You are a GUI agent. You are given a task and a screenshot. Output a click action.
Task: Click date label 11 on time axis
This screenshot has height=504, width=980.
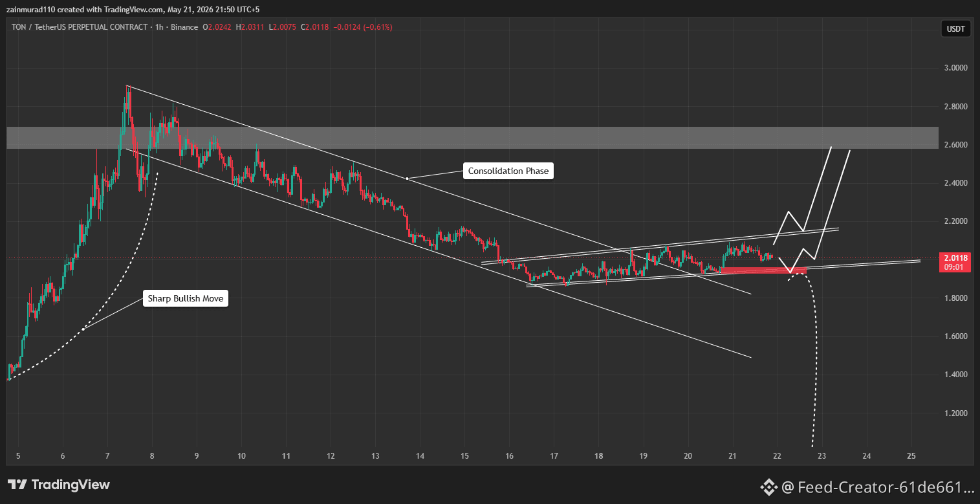pos(285,455)
